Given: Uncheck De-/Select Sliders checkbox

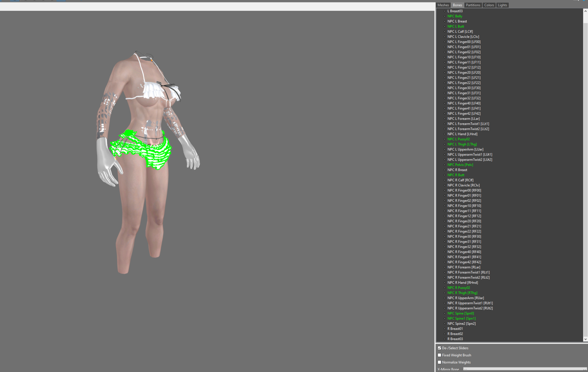Looking at the screenshot, I should coord(439,348).
